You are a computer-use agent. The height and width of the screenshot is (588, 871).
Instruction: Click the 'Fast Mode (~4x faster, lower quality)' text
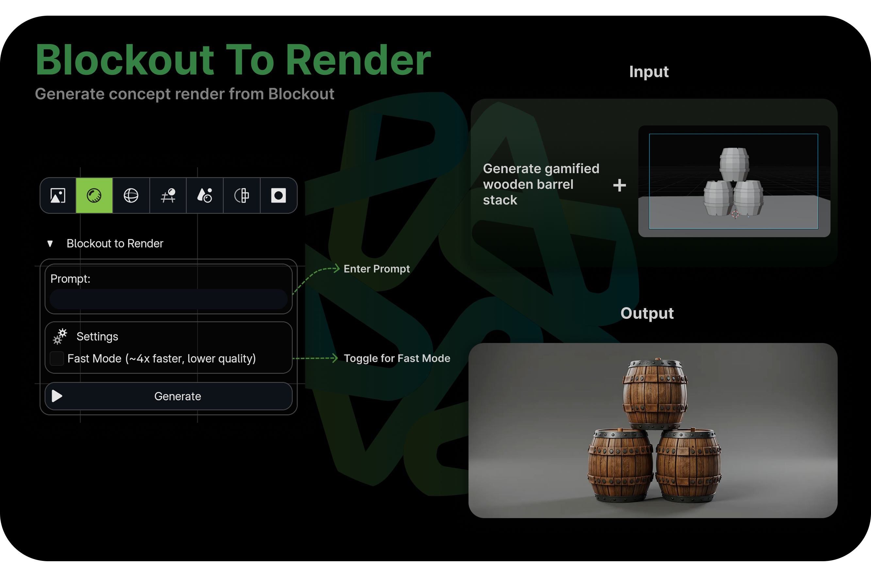[x=161, y=359]
